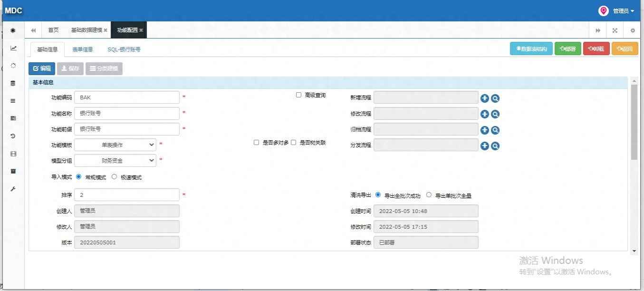Screen dimensions: 644x291
Task: Open the hexagon icon in the left sidebar
Action: [x=13, y=30]
